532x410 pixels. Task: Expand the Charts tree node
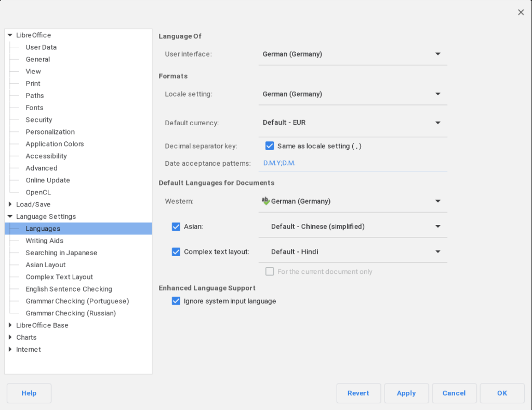(x=10, y=337)
